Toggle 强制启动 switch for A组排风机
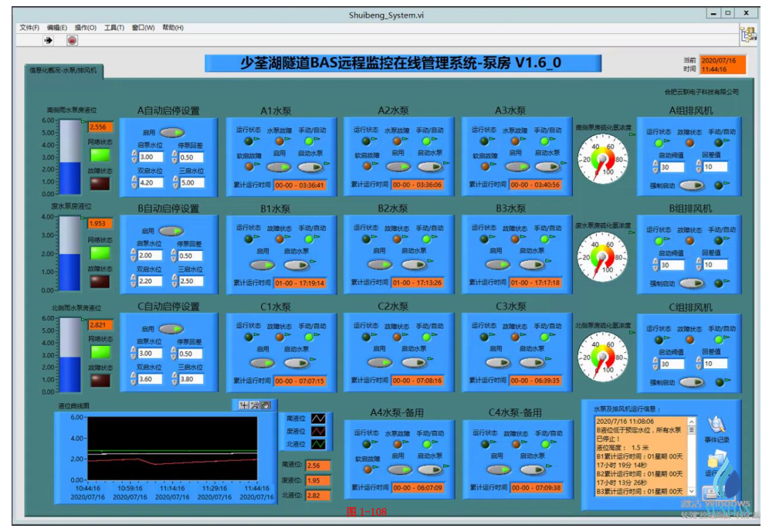This screenshot has width=769, height=532. point(691,185)
